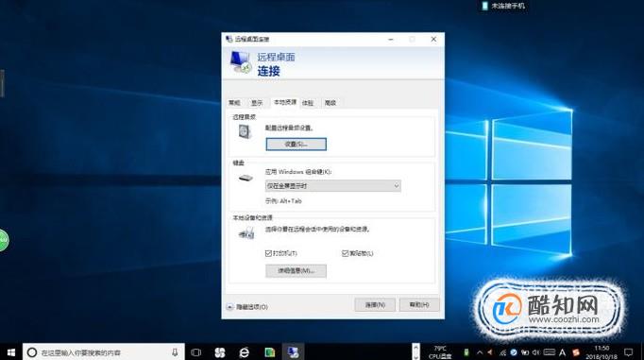This screenshot has height=360, width=644.
Task: Minimize the Remote Desktop Connection window
Action: (x=391, y=39)
